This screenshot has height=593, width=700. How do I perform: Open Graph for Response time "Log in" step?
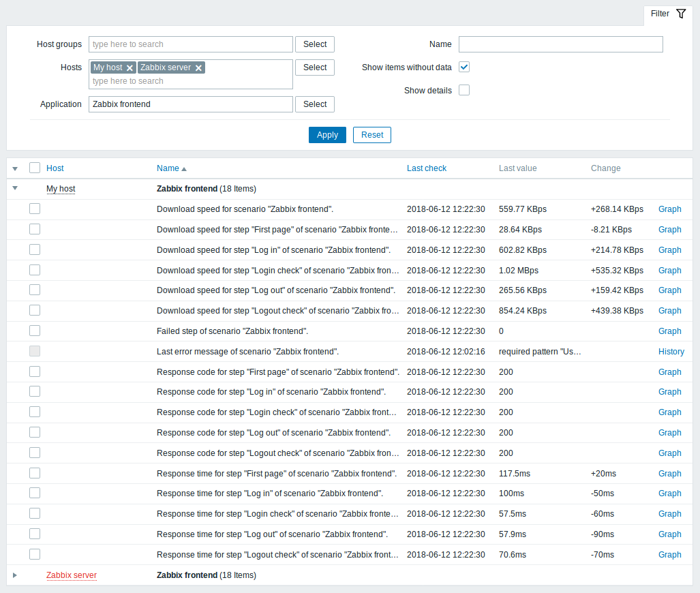[669, 493]
